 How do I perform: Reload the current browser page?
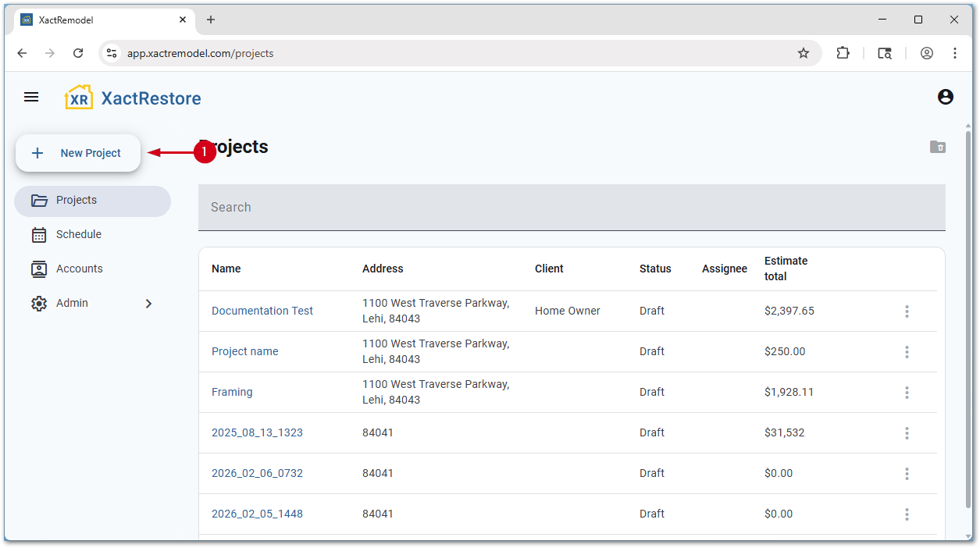click(x=78, y=53)
